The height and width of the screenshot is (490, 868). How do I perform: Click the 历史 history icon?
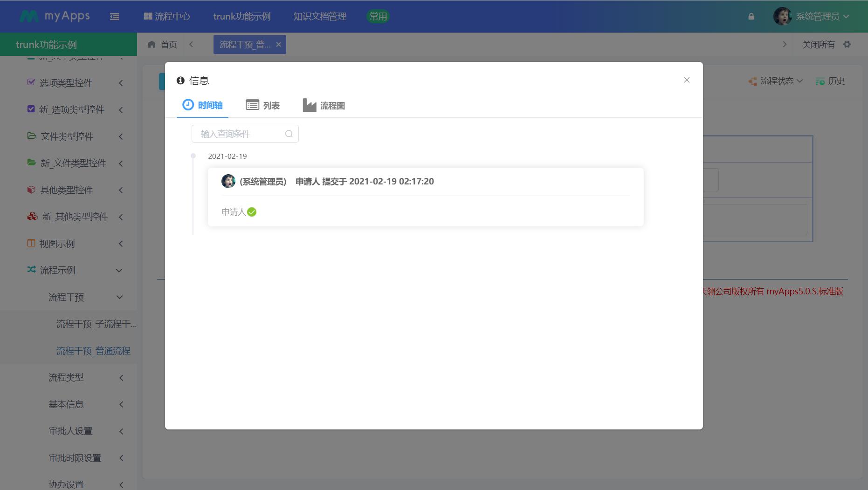click(820, 81)
